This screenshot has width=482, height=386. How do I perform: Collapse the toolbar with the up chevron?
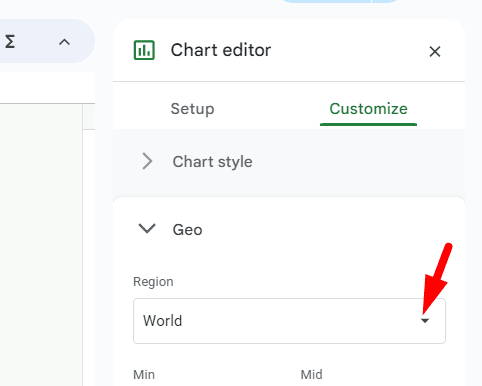64,42
